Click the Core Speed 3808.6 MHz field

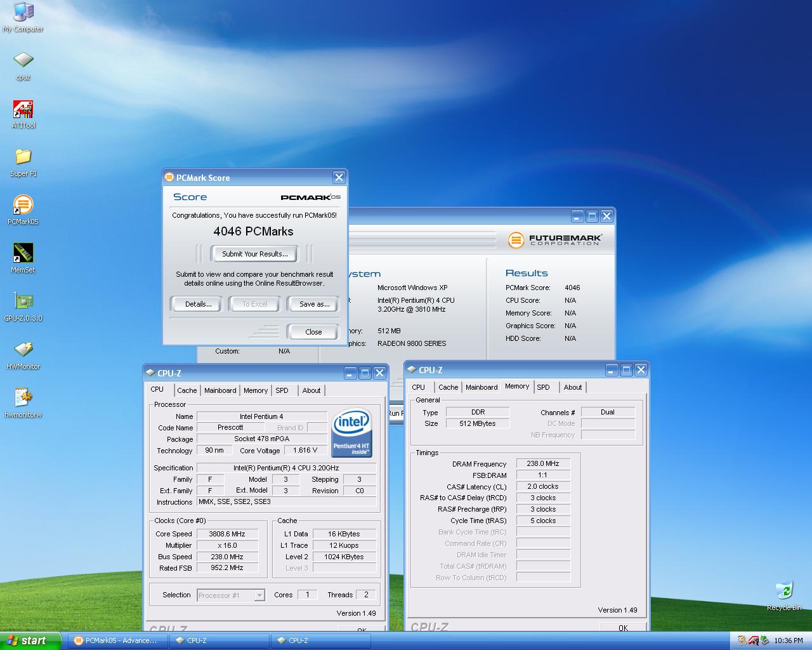pyautogui.click(x=227, y=534)
